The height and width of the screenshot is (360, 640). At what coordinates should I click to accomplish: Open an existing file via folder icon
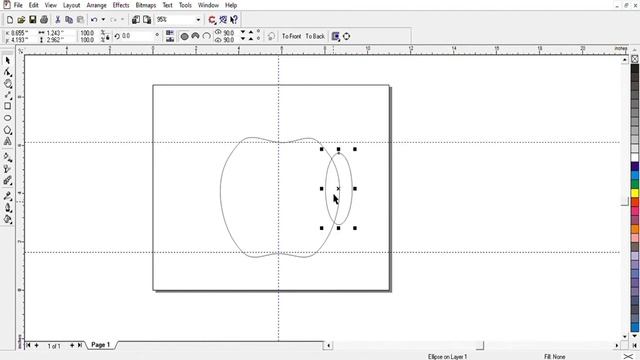point(21,20)
